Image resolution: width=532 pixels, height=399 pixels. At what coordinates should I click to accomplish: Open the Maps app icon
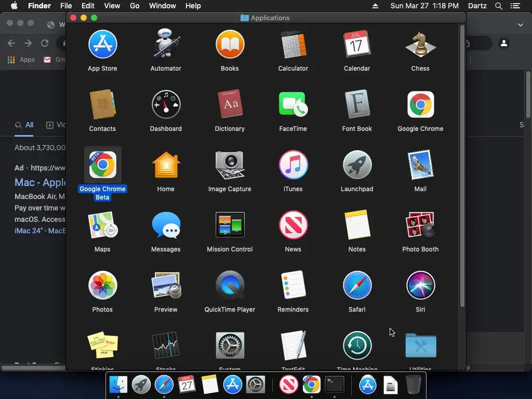click(x=102, y=225)
